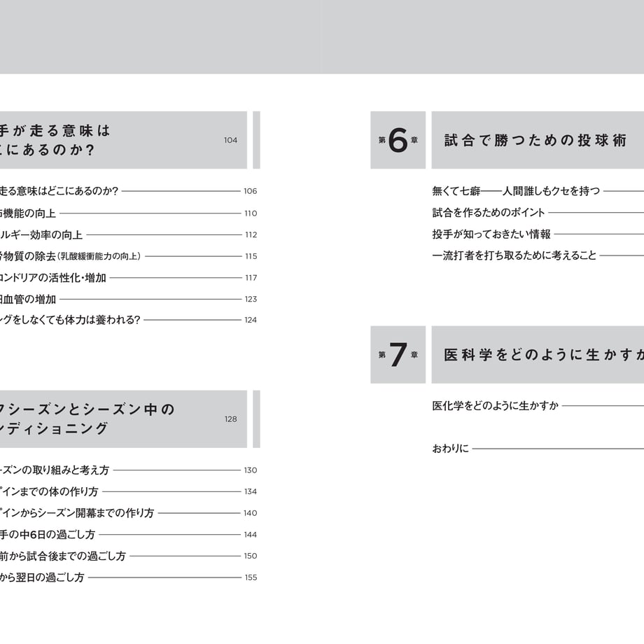
Task: Click the 第6章 chapter number box
Action: tap(398, 140)
